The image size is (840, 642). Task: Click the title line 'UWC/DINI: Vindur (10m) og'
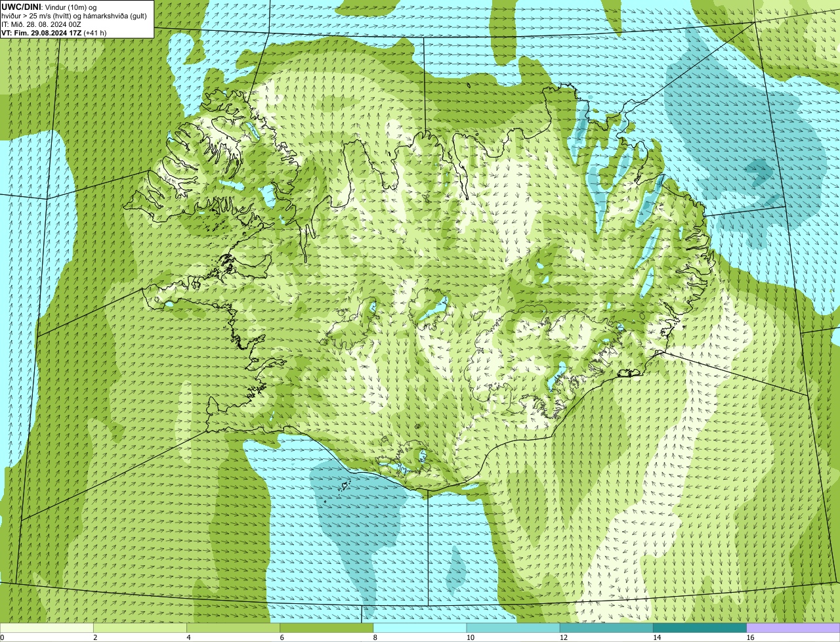pos(49,7)
